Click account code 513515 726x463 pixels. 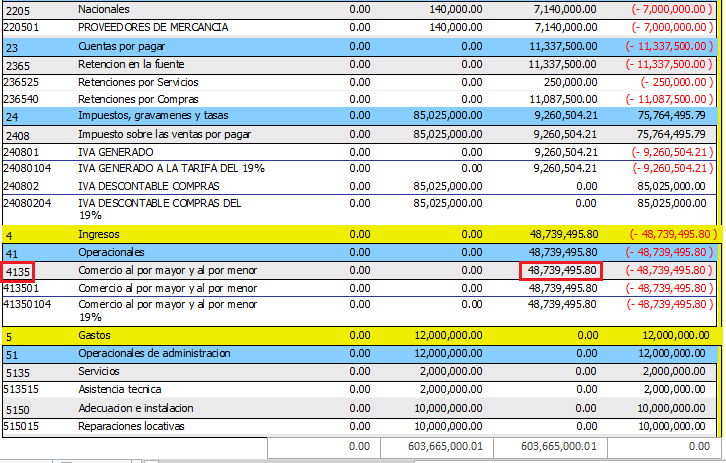tap(21, 389)
